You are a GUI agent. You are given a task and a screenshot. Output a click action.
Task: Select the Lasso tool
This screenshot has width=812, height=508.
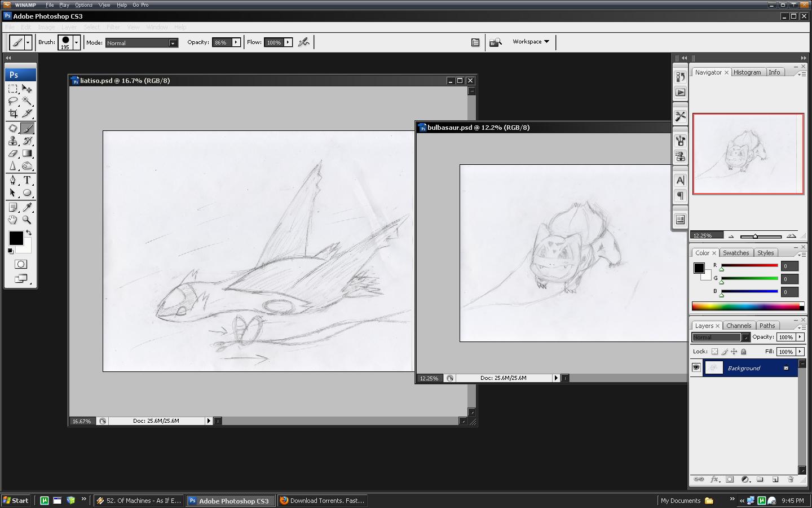13,101
